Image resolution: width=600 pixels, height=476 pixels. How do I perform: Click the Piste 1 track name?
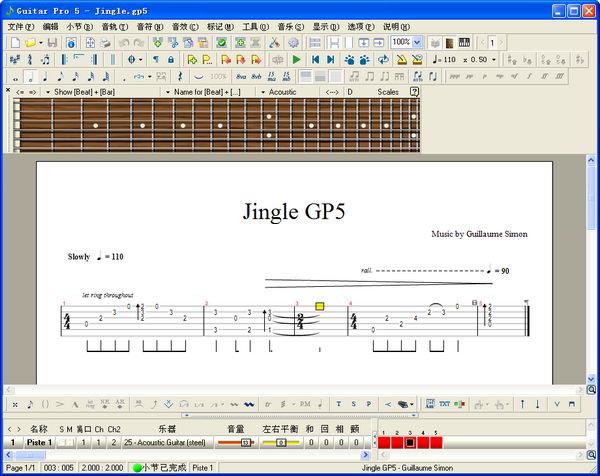[37, 442]
